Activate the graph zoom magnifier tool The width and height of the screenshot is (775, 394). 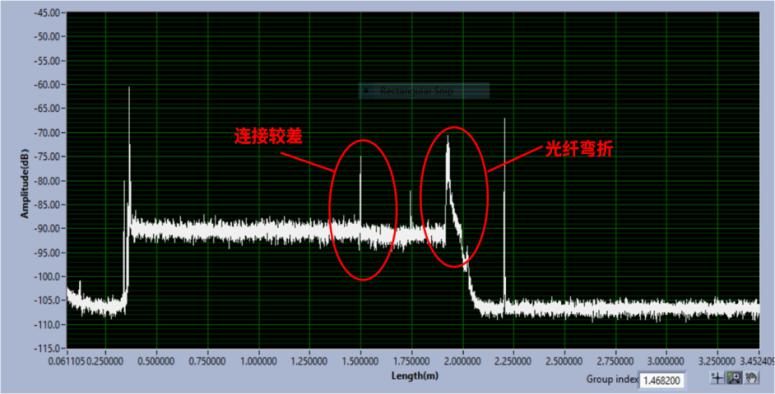(x=734, y=378)
